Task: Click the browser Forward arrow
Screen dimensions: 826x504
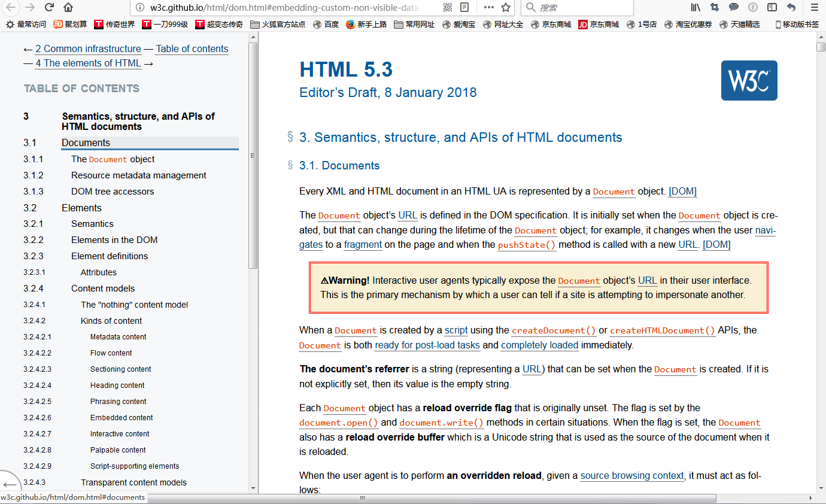Action: click(x=30, y=7)
